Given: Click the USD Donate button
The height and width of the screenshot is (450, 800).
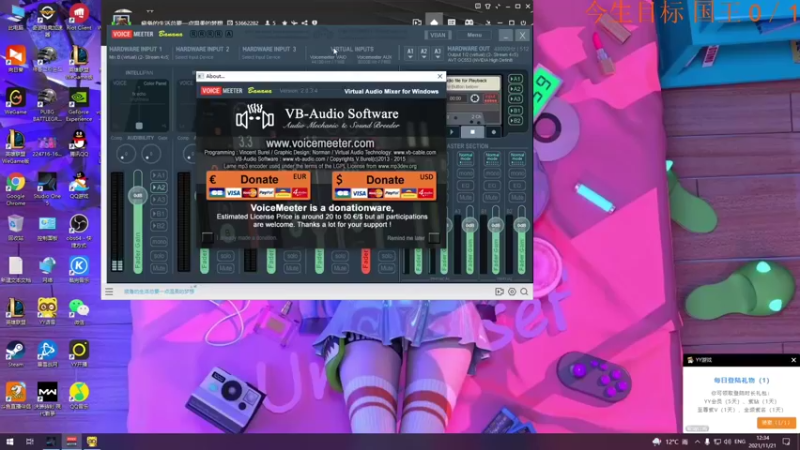Looking at the screenshot, I should pyautogui.click(x=384, y=186).
